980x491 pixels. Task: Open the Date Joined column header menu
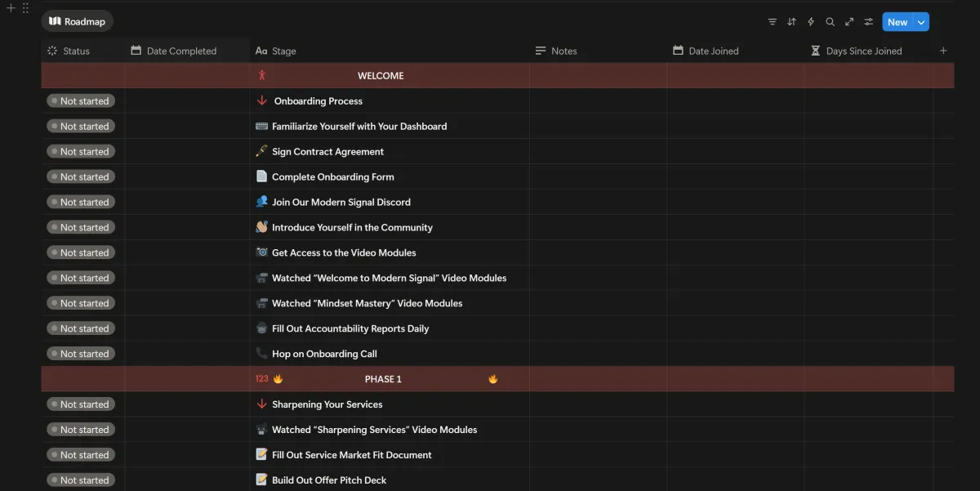click(735, 51)
